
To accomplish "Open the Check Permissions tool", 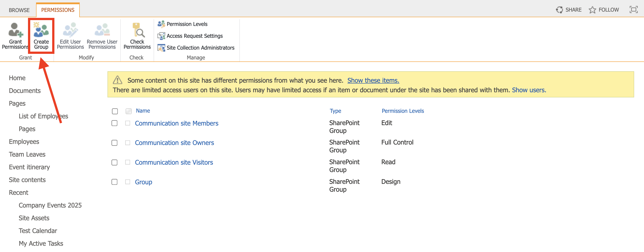I will tap(137, 30).
